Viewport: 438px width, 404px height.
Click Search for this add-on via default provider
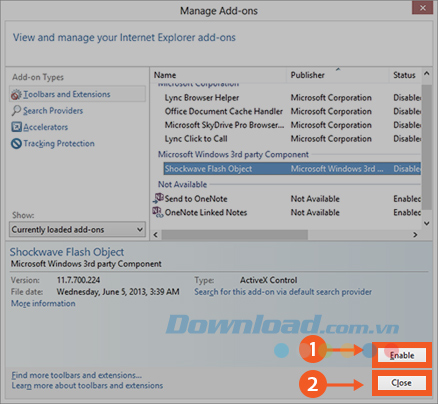(x=283, y=292)
